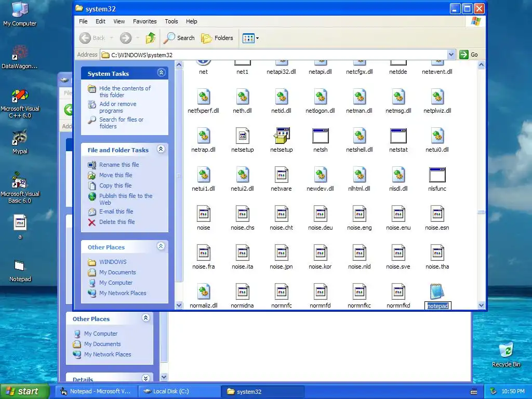
Task: Select the netstat application icon
Action: point(398,136)
